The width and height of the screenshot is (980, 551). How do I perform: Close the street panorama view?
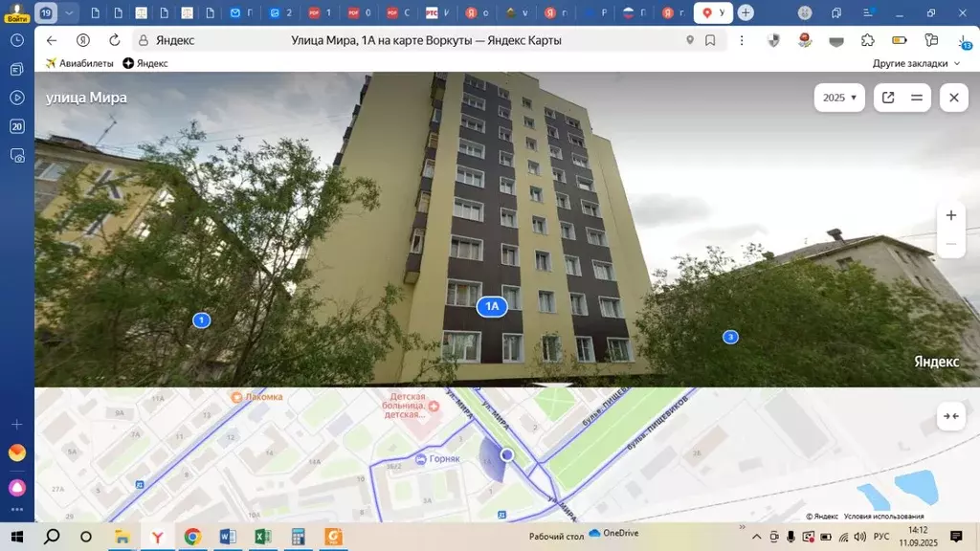(x=953, y=98)
